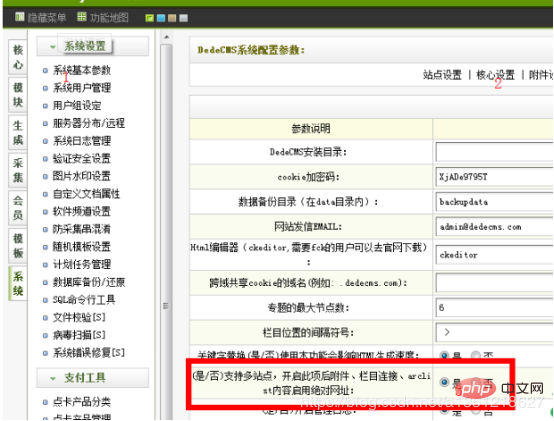
Task: Open 用户组设定 menu item
Action: point(77,106)
